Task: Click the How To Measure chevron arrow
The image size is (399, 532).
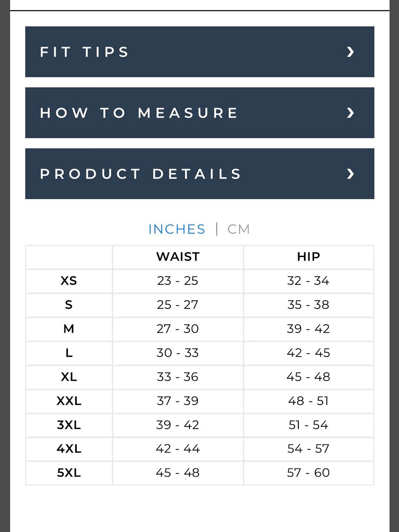Action: 350,113
